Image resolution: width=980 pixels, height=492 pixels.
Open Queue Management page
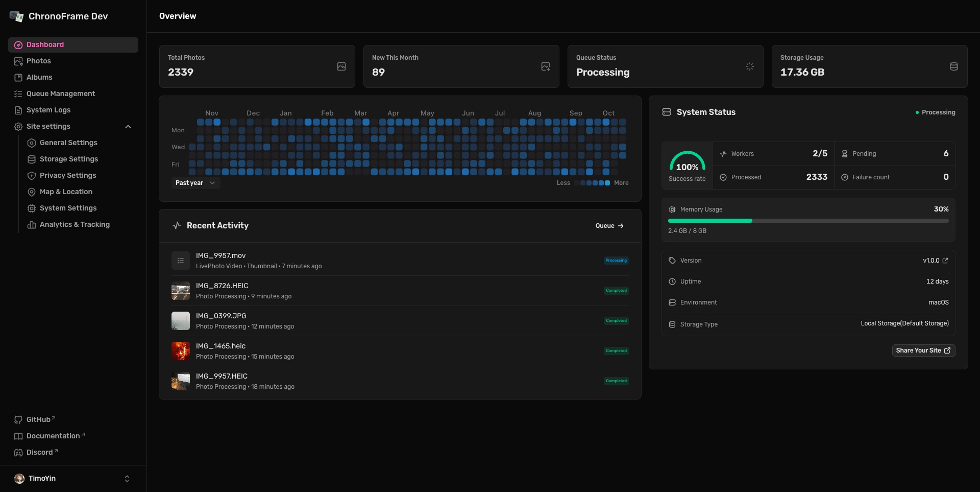point(73,93)
